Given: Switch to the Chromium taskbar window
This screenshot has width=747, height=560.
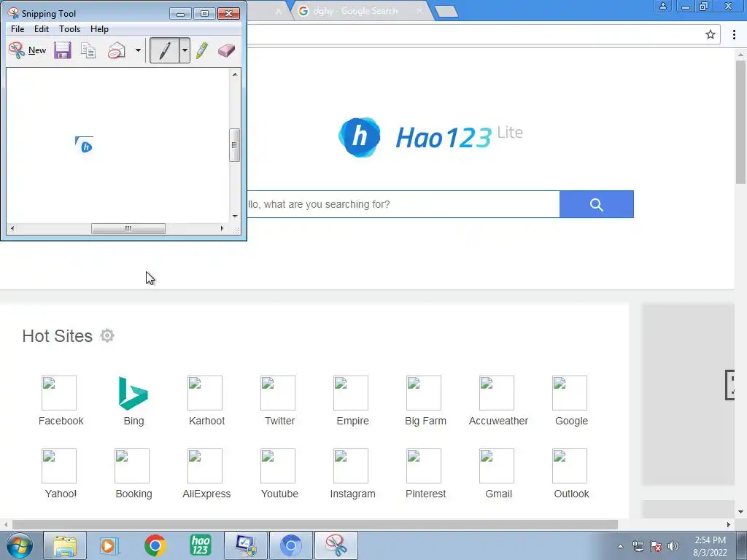Looking at the screenshot, I should click(291, 545).
